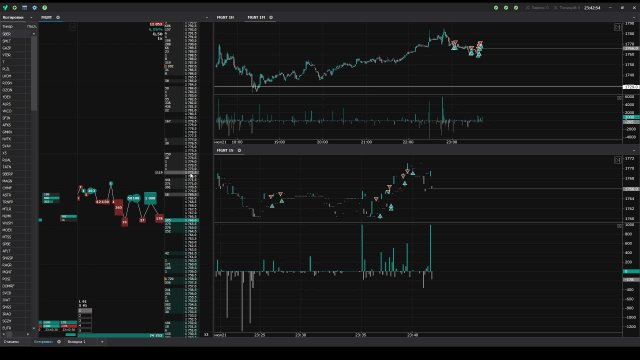Select VTBR in the ticker list
The height and width of the screenshot is (360, 640).
[x=7, y=55]
